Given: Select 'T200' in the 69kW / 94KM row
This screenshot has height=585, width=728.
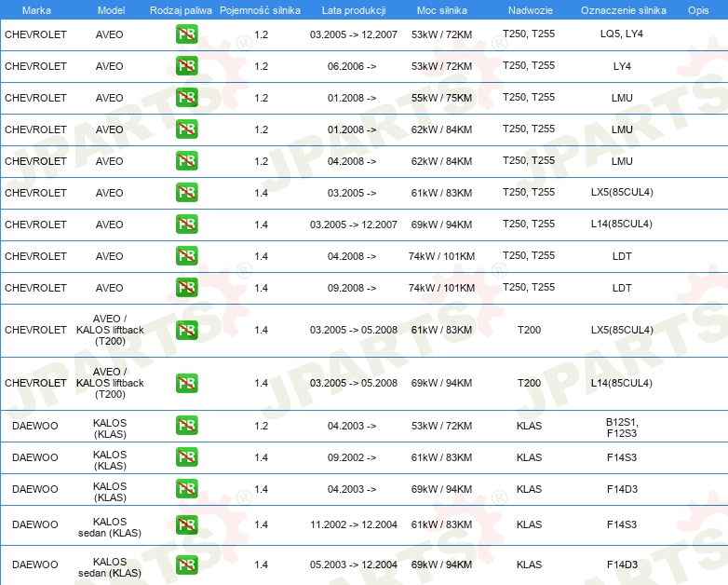Looking at the screenshot, I should click(x=530, y=383).
